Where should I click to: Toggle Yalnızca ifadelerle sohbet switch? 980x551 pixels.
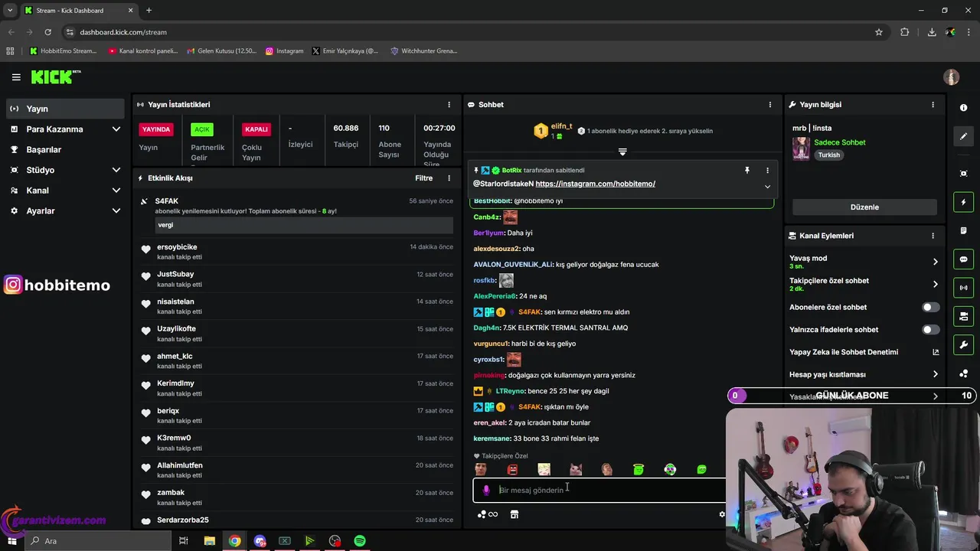(x=930, y=329)
